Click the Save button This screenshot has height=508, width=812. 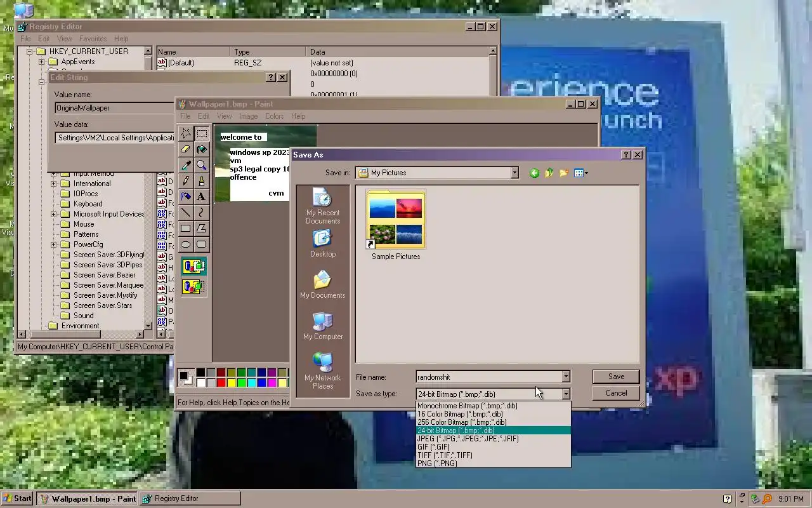point(616,377)
